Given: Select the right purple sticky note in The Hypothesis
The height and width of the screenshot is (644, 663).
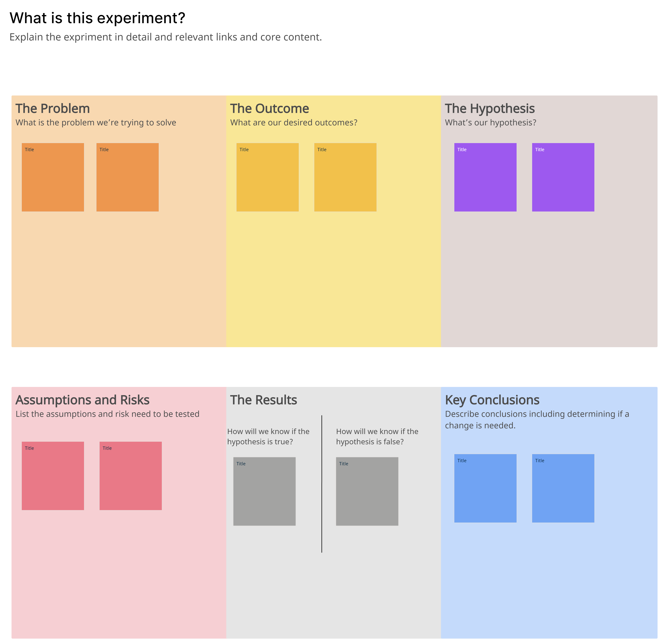Looking at the screenshot, I should [x=563, y=177].
